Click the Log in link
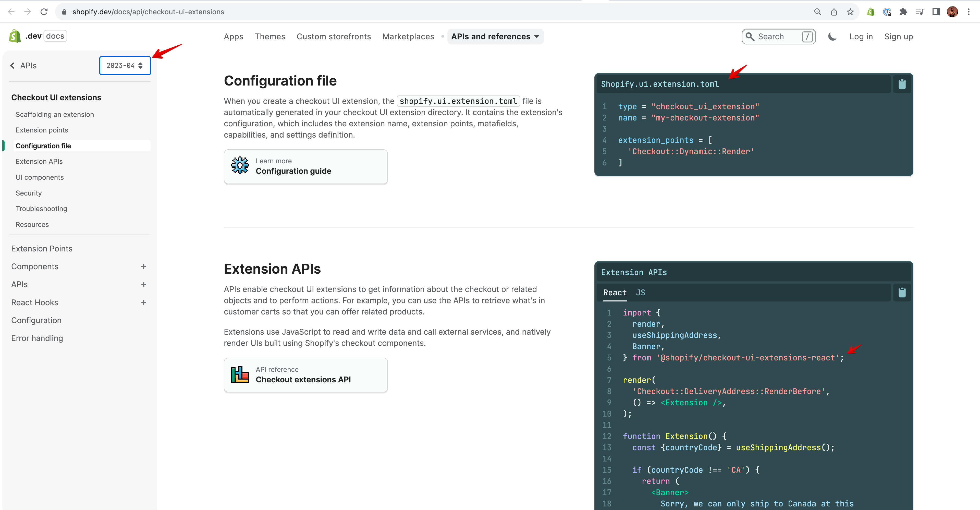980x510 pixels. coord(861,37)
